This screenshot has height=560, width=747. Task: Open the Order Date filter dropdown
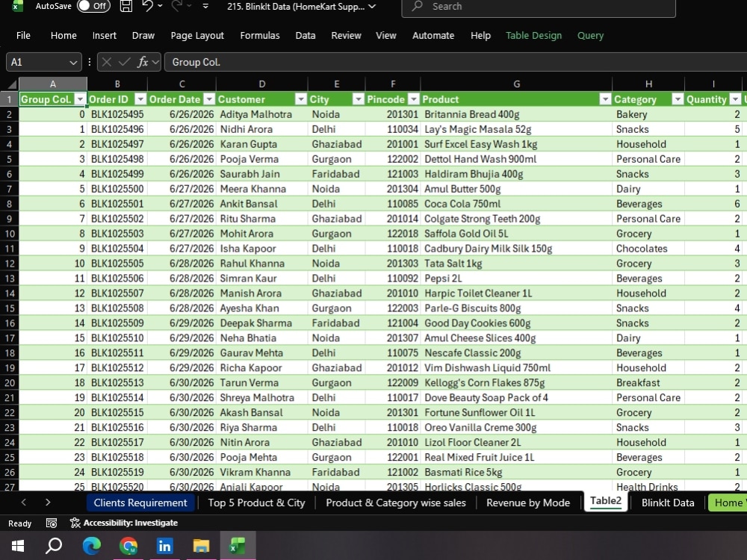click(x=209, y=99)
